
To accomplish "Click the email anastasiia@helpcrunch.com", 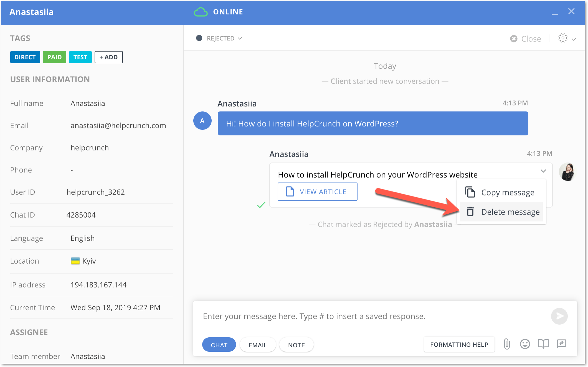I will point(118,126).
